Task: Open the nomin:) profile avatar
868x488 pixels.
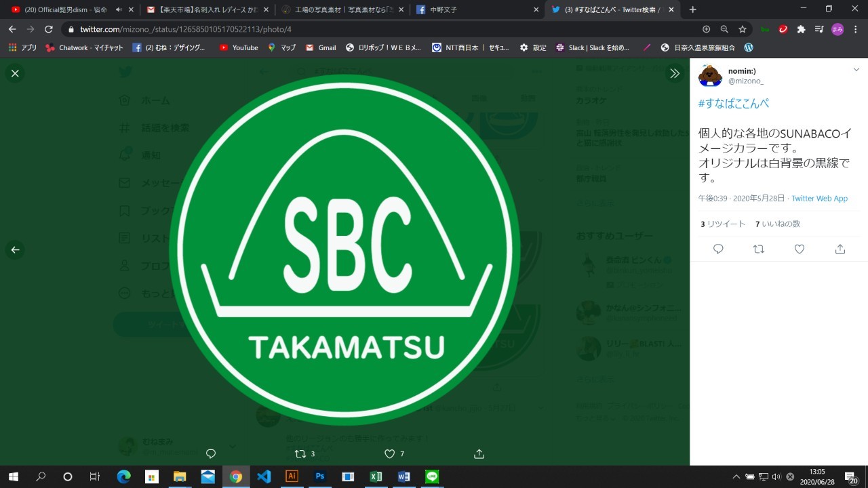Action: point(710,75)
